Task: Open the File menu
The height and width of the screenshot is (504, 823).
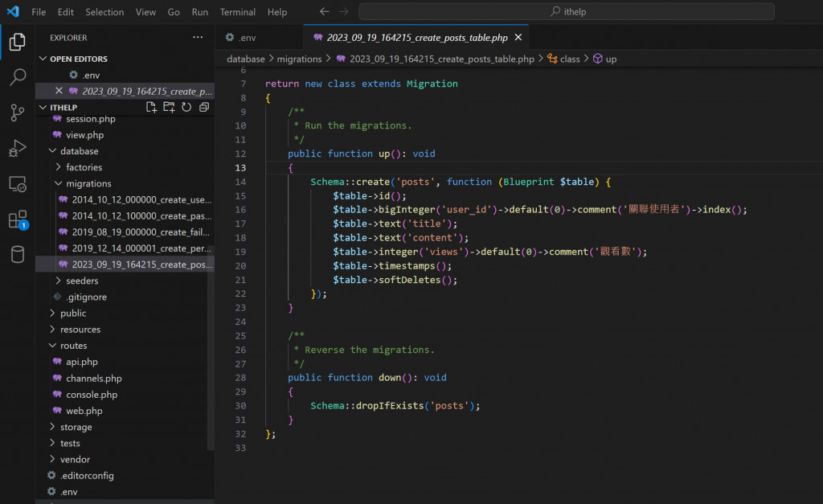Action: tap(39, 11)
